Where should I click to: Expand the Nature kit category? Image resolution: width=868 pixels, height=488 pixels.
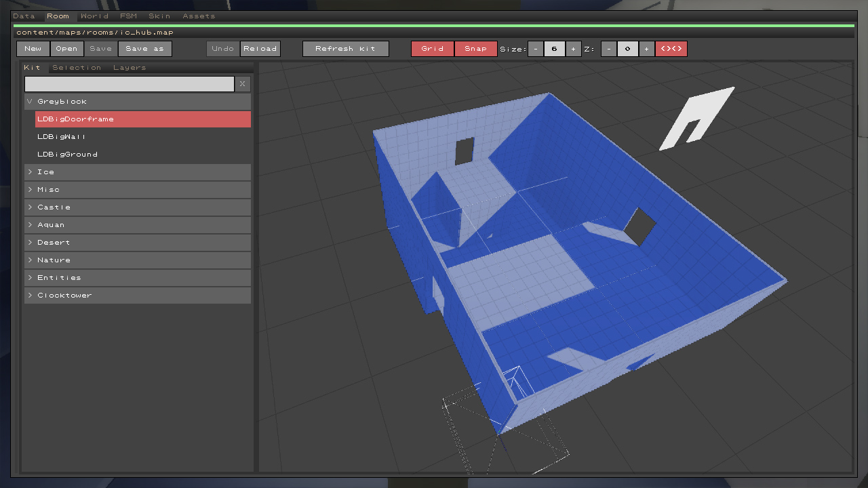tap(138, 260)
